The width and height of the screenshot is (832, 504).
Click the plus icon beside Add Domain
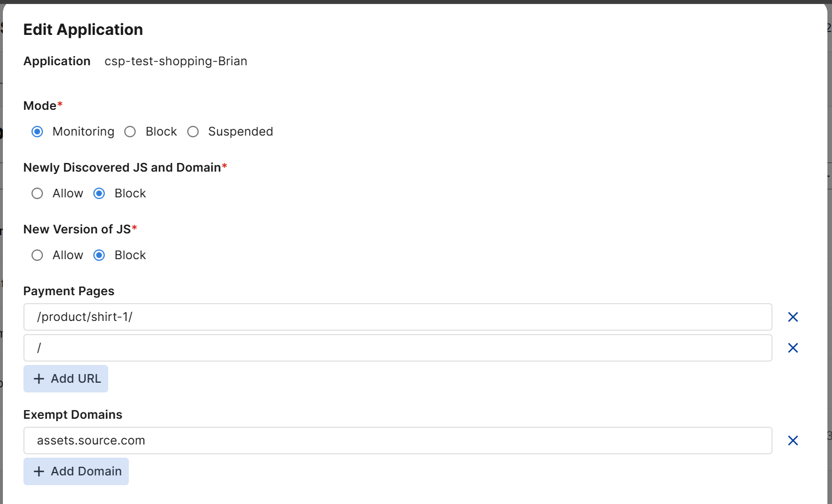pyautogui.click(x=39, y=471)
